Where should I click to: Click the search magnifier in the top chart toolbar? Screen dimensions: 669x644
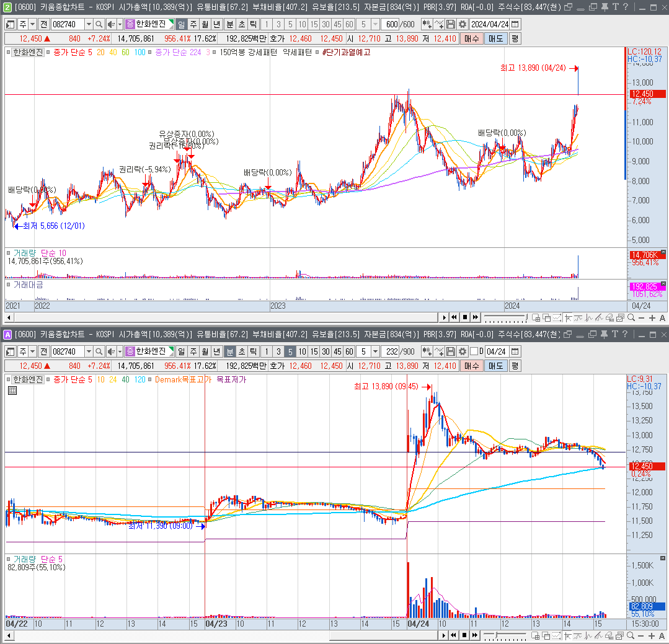click(x=99, y=24)
